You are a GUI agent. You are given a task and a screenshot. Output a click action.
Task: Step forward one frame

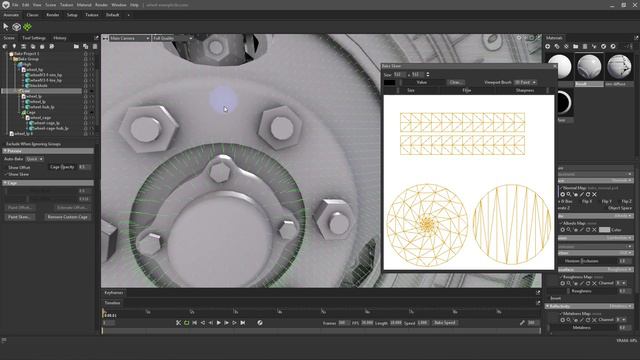click(x=227, y=323)
